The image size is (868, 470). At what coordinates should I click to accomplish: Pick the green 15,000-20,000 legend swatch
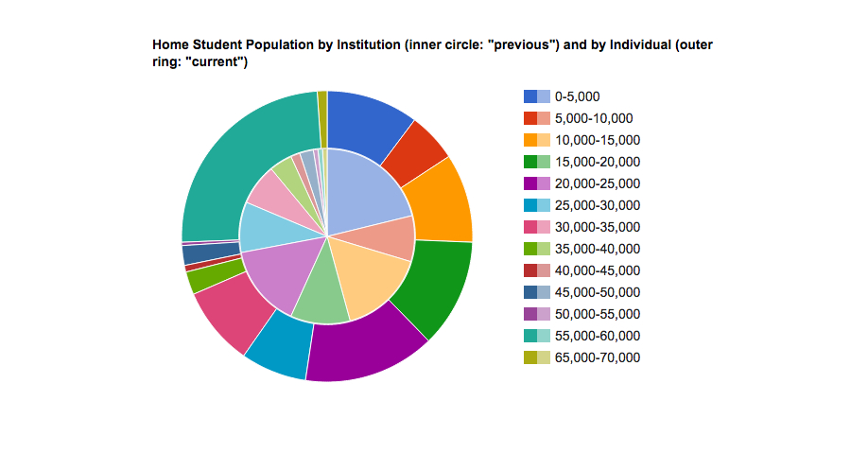[x=537, y=162]
